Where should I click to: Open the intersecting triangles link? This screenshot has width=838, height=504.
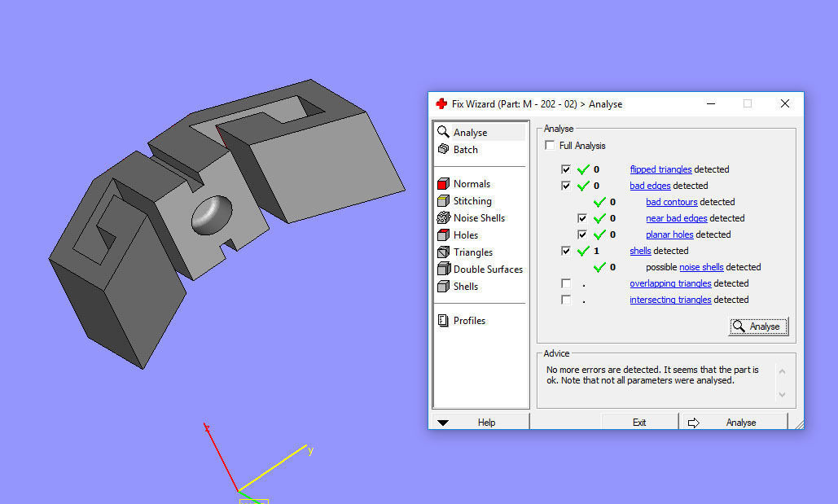(x=670, y=300)
